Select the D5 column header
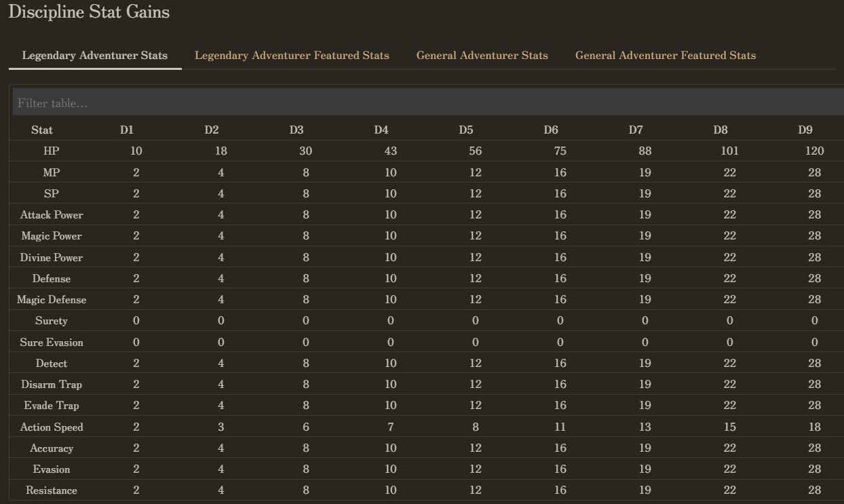This screenshot has width=844, height=504. tap(466, 130)
